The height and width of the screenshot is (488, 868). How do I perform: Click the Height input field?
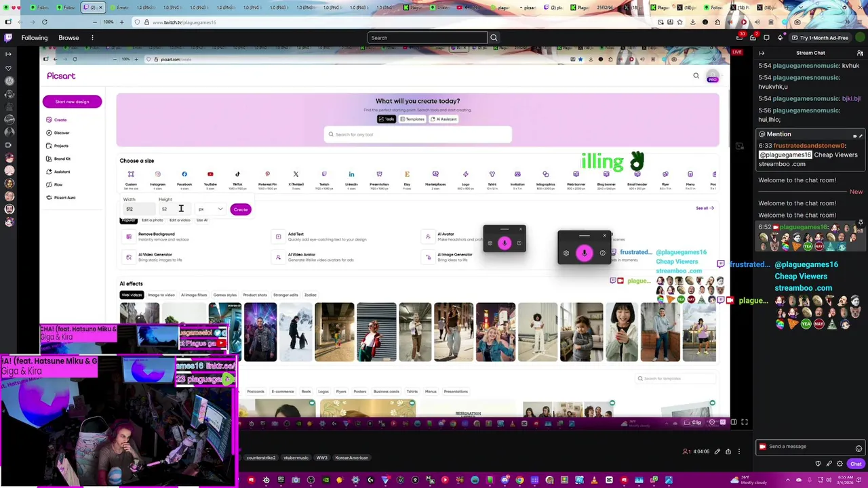point(174,209)
